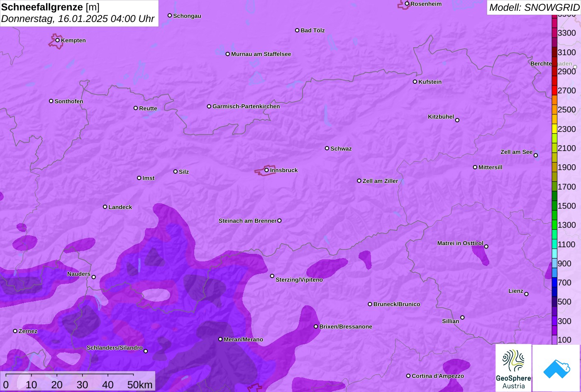Click the Mittersill marker circle
Screen dimensions: 581x392
click(475, 167)
